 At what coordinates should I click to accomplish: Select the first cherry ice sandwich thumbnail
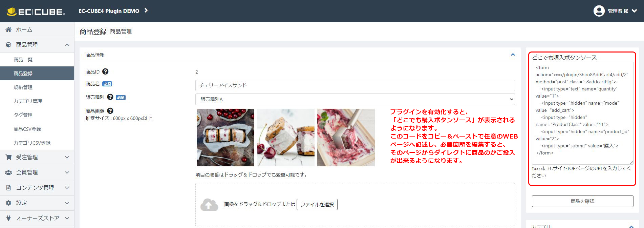point(226,138)
